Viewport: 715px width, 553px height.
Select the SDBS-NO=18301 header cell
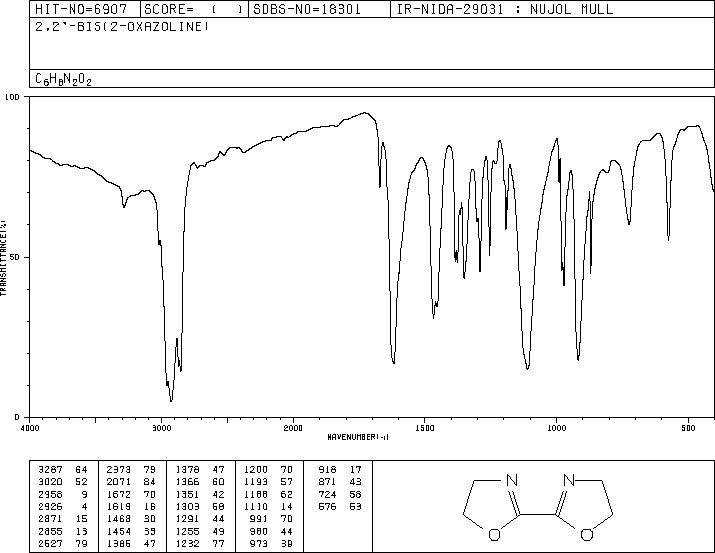[319, 9]
